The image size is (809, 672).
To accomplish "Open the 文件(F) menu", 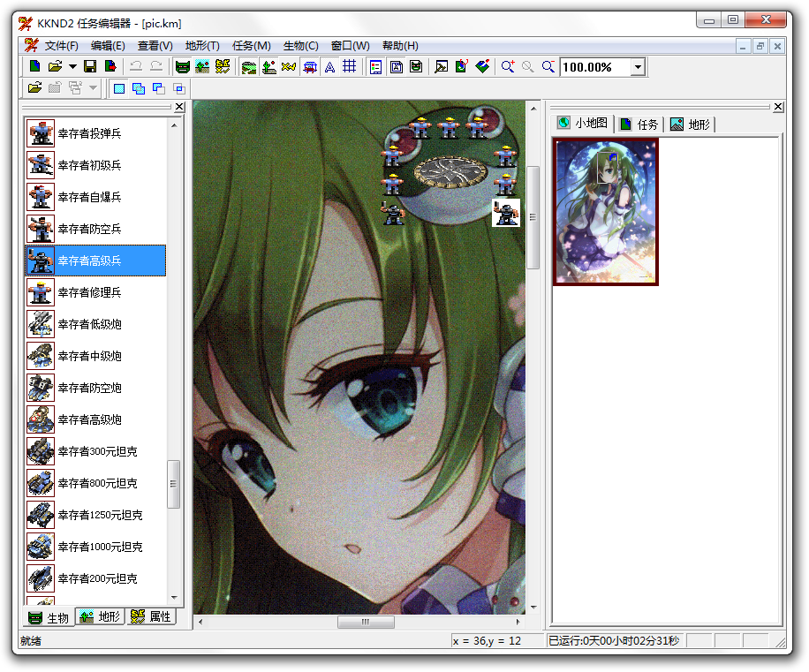I will pos(61,46).
